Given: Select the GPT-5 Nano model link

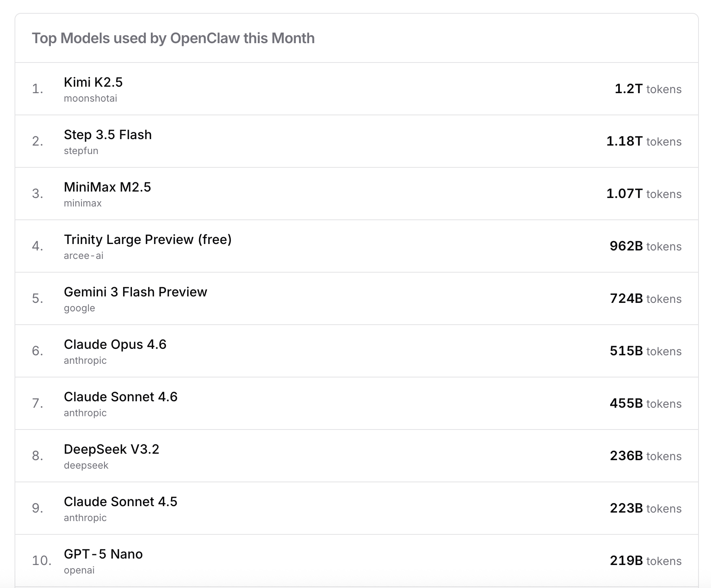Looking at the screenshot, I should coord(103,554).
